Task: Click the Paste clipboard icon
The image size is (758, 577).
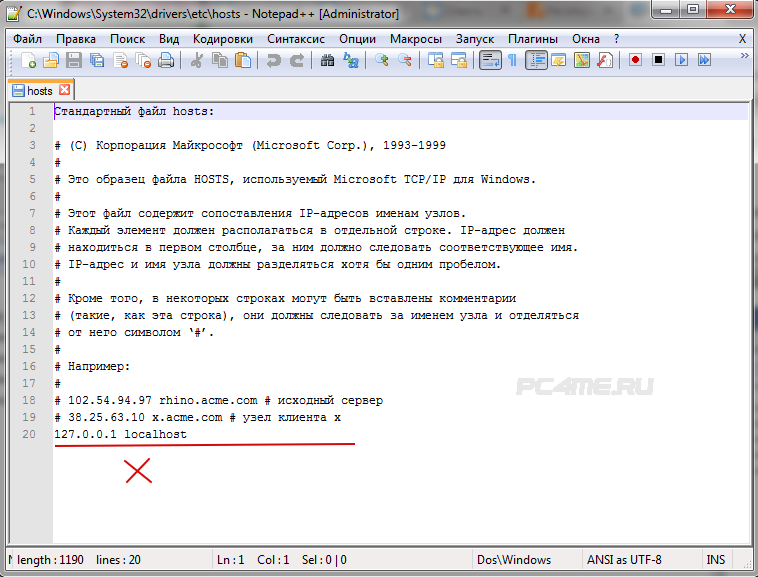Action: coord(243,60)
